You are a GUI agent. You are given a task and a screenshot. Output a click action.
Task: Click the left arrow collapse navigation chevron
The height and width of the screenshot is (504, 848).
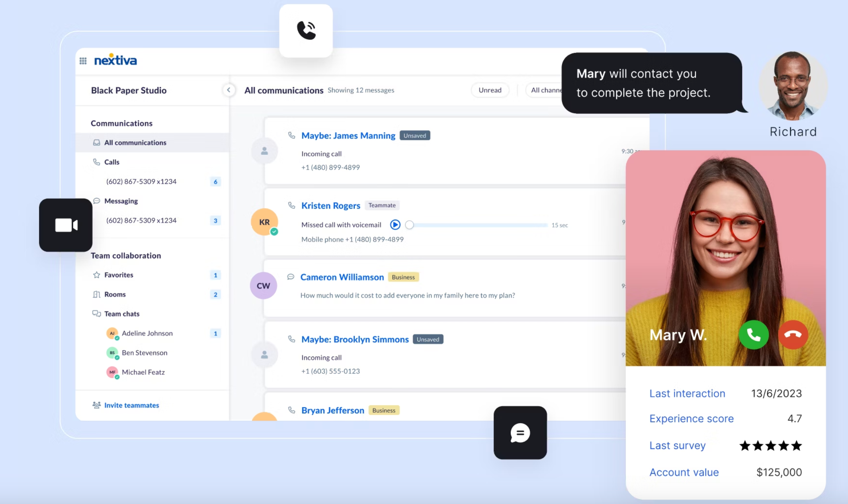[229, 90]
